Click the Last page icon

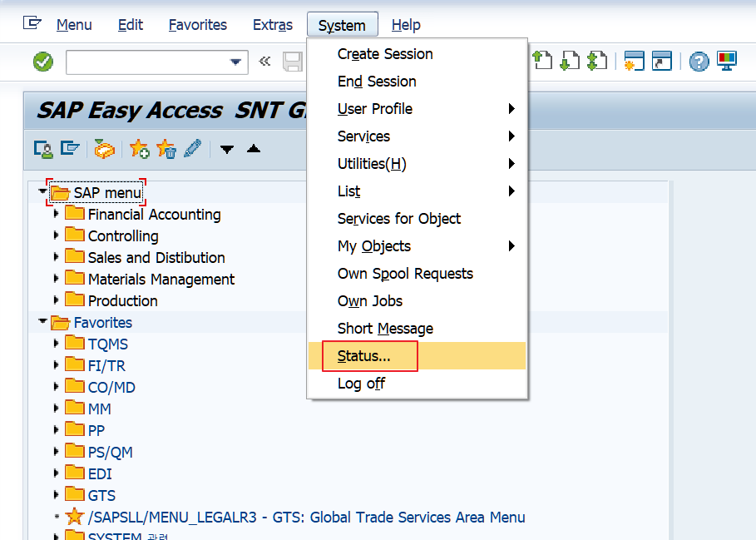[x=597, y=61]
